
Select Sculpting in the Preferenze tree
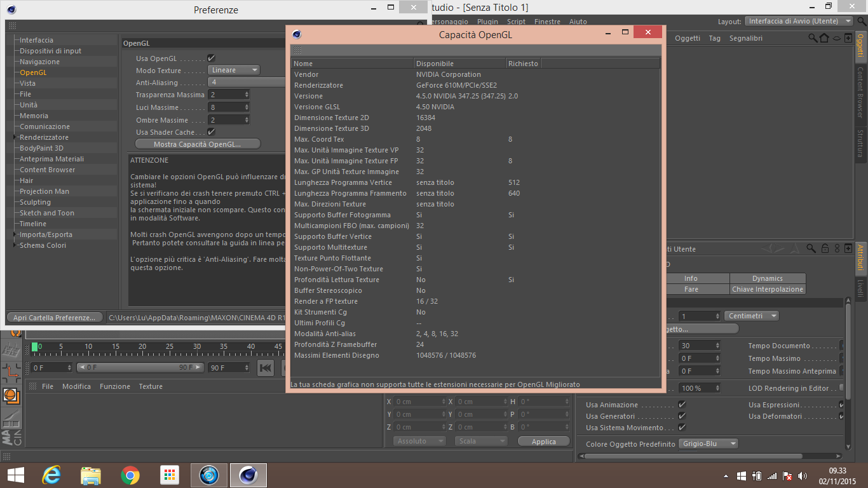coord(35,202)
